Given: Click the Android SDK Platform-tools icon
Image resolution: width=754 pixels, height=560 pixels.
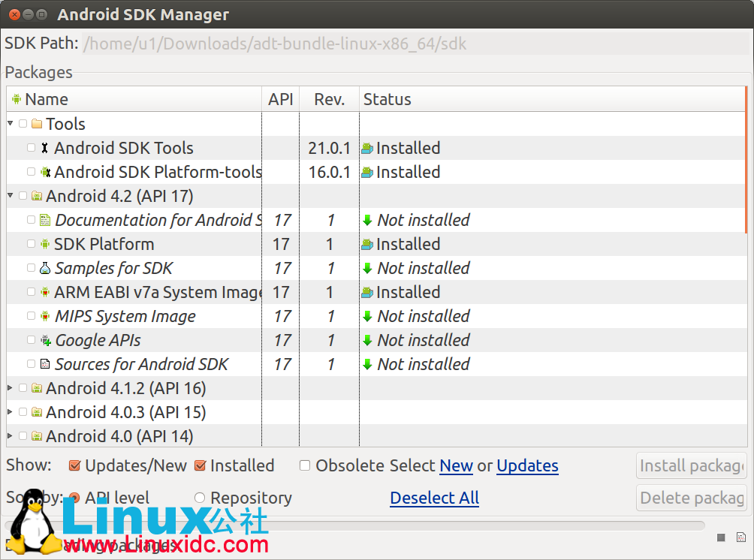Looking at the screenshot, I should [x=45, y=173].
